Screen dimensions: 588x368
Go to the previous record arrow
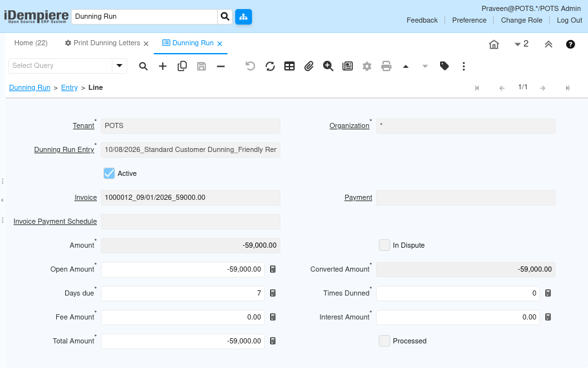(502, 88)
